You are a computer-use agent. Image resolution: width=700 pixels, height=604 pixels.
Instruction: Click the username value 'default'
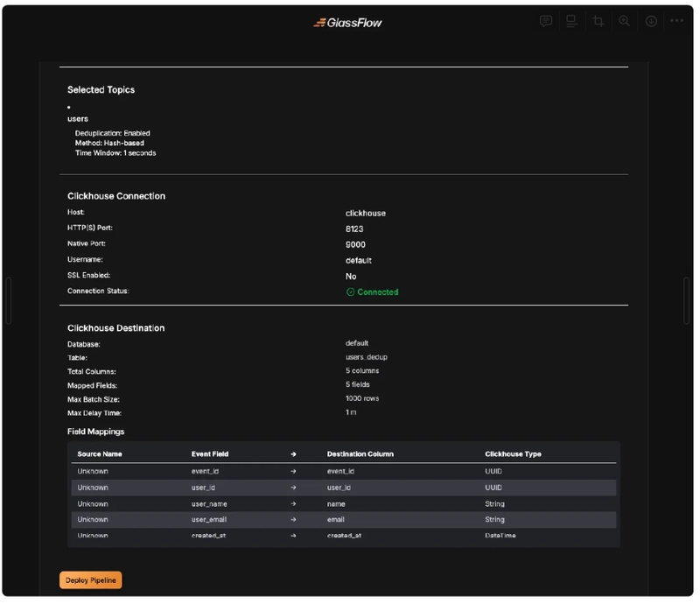359,261
